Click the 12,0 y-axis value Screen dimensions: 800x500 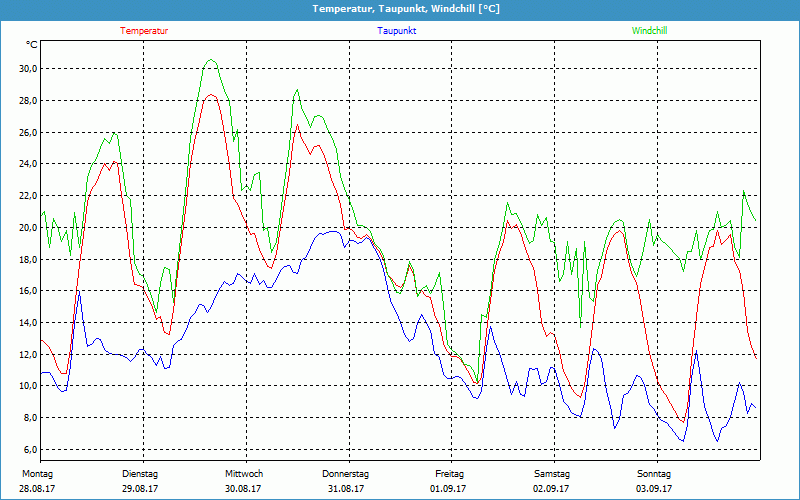click(x=28, y=355)
